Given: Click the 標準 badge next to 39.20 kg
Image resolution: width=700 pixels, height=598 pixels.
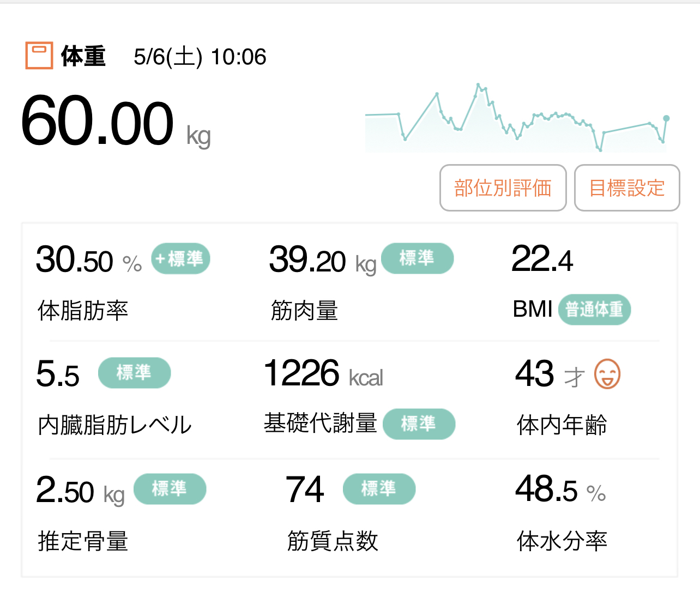Looking at the screenshot, I should click(x=417, y=258).
